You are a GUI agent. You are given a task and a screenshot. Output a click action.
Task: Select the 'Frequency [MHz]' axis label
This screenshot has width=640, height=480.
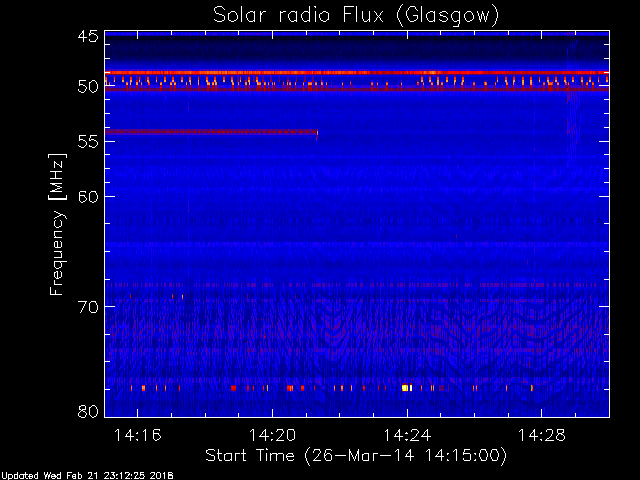(57, 224)
